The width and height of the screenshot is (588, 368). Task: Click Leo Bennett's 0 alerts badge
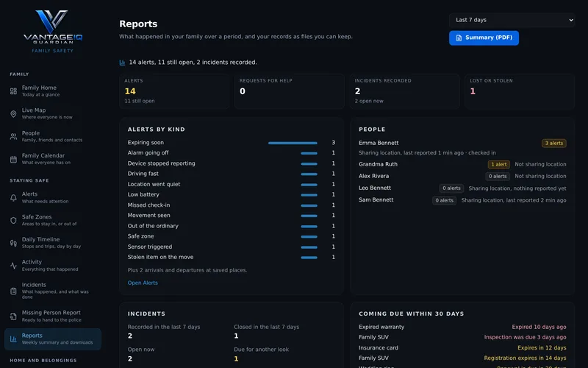[x=451, y=188]
